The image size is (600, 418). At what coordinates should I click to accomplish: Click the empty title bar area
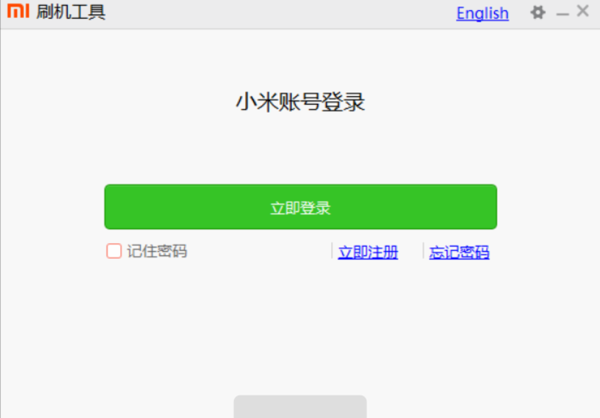tap(279, 14)
